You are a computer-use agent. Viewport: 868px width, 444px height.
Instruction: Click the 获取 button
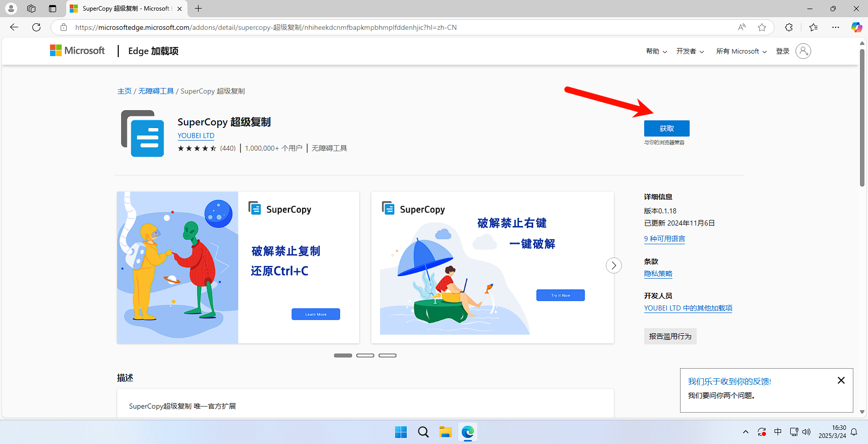click(x=666, y=128)
